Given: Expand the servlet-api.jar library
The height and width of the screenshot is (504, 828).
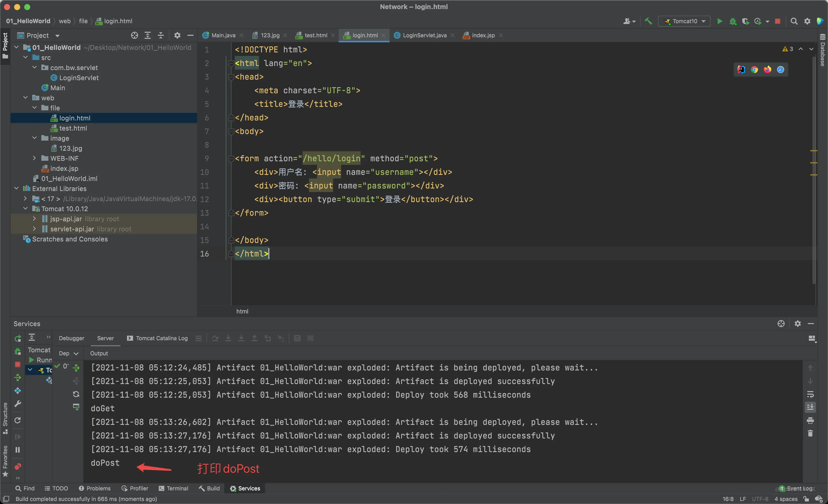Looking at the screenshot, I should [35, 229].
